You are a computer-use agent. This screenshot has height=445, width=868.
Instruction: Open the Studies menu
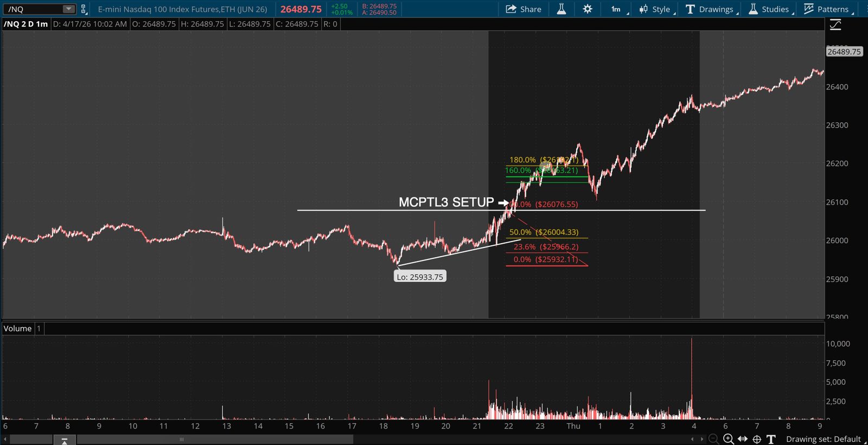coord(771,9)
